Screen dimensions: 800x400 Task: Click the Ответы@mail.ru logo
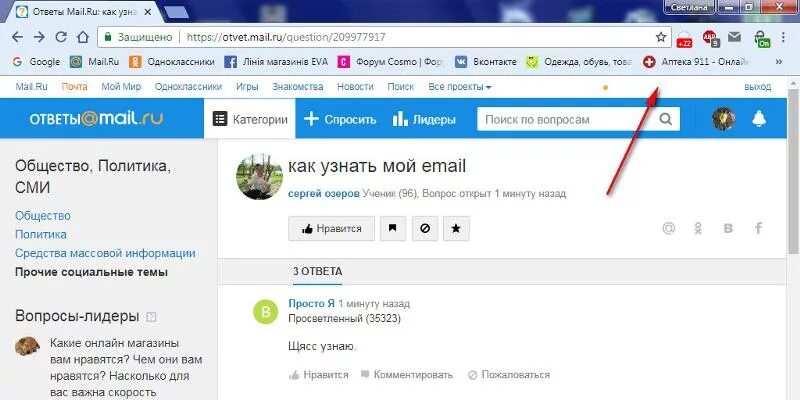point(96,119)
